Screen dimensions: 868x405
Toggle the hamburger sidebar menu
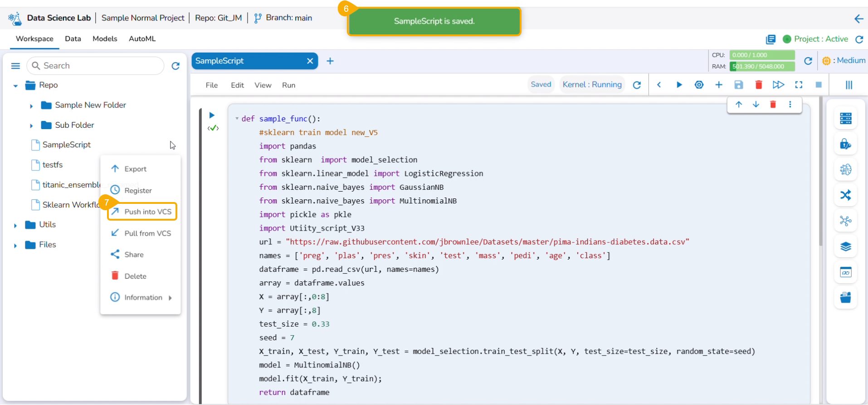click(15, 66)
